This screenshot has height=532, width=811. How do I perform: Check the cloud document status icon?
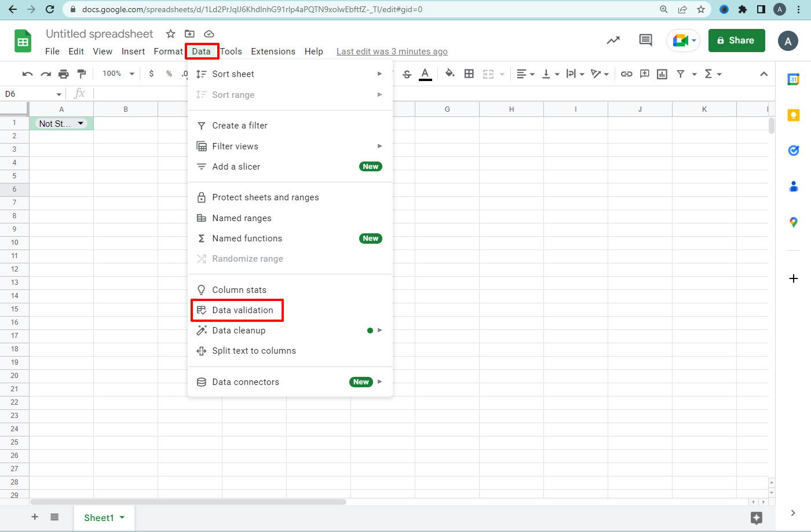(x=209, y=34)
